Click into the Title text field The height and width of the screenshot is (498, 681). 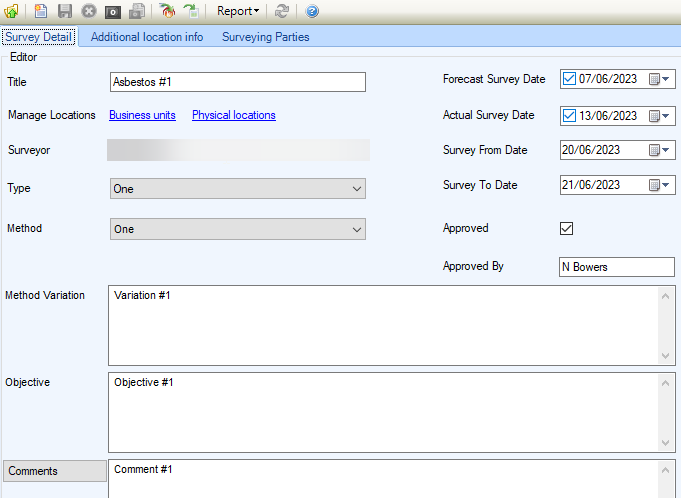(237, 82)
